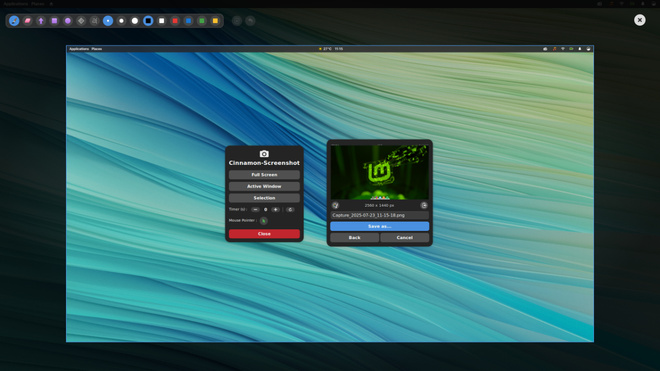Viewport: 660px width, 371px height.
Task: Select the pen drawing tool
Action: pos(14,21)
